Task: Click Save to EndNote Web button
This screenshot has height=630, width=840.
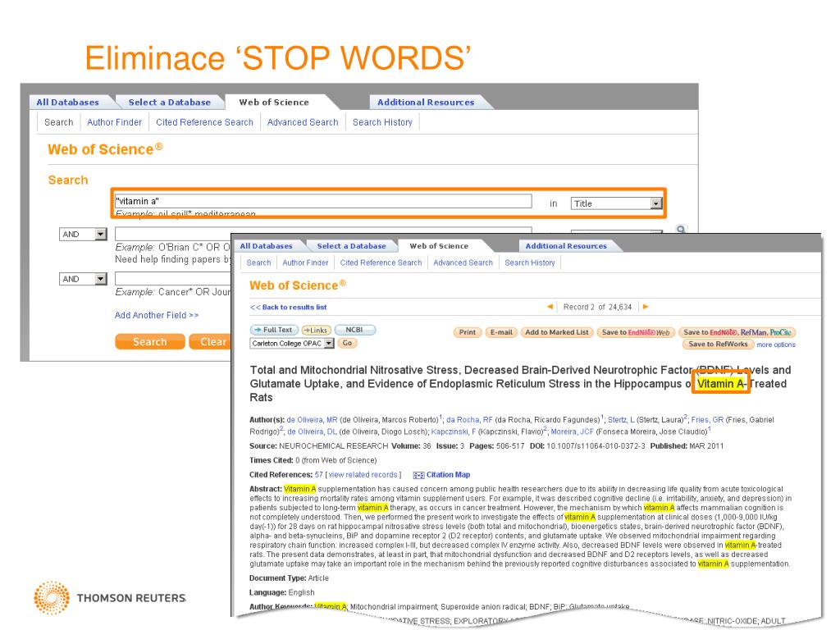Action: click(x=636, y=332)
